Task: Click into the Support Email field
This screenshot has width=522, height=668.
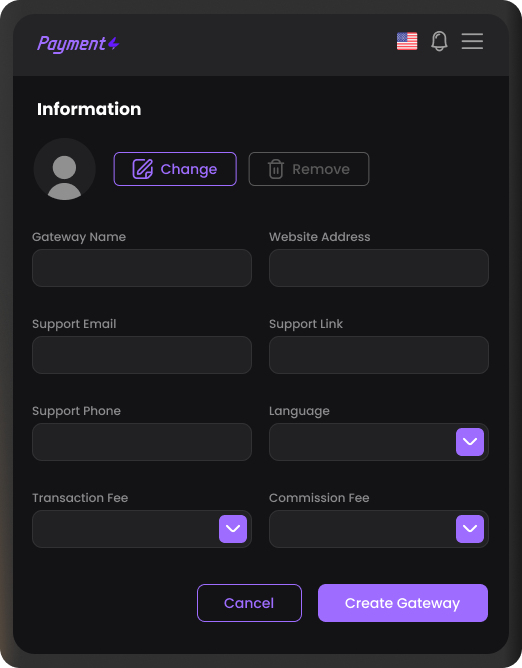Action: [142, 355]
